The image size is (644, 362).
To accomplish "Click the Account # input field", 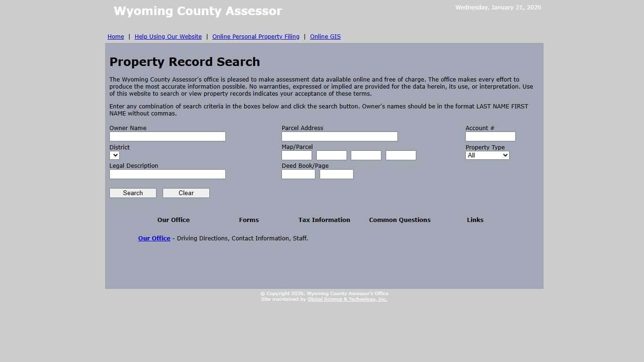I will coord(490,136).
